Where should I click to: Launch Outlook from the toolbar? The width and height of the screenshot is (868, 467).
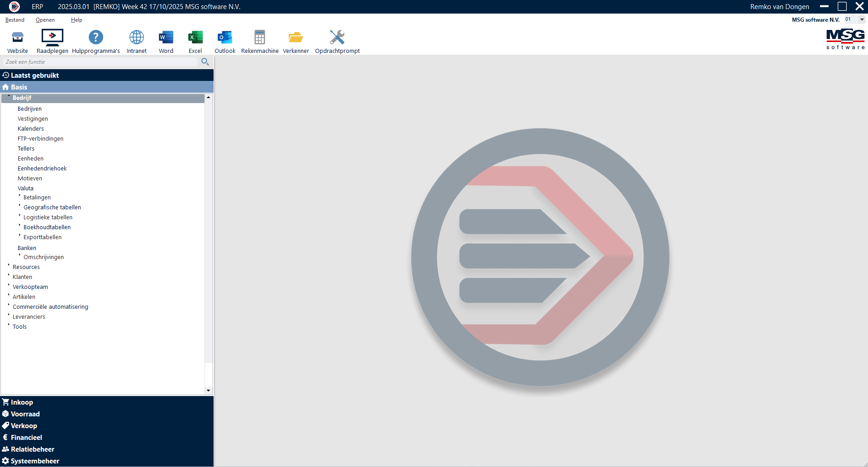click(x=225, y=38)
